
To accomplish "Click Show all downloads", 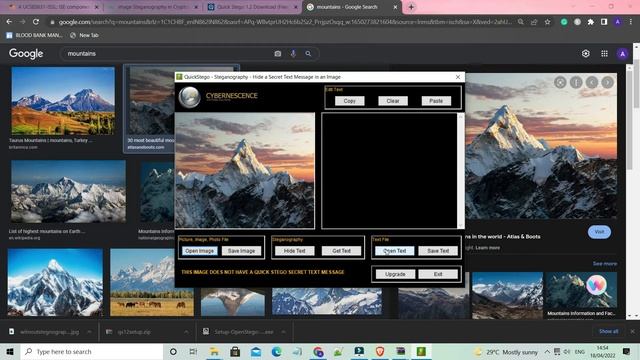I will click(608, 331).
